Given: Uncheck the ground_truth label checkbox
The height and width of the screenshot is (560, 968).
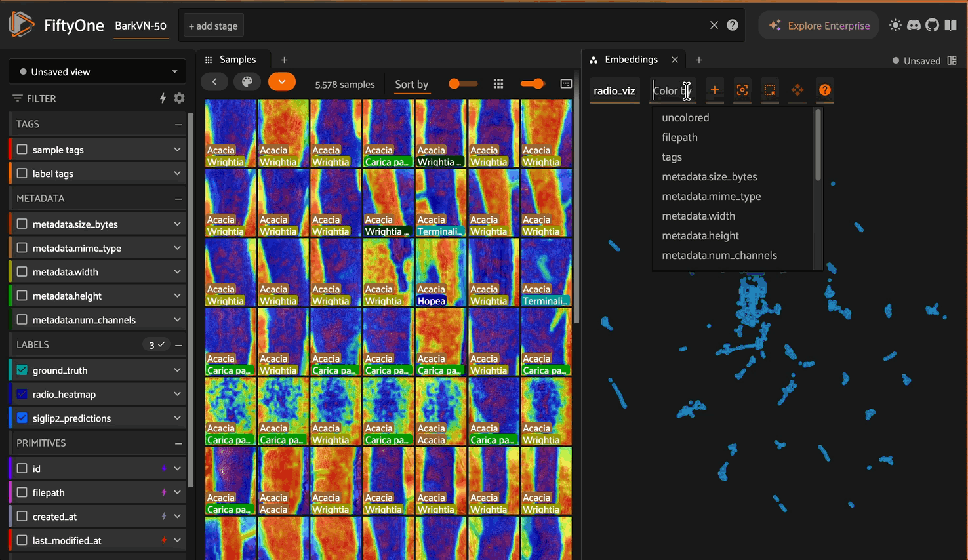Looking at the screenshot, I should (x=22, y=370).
